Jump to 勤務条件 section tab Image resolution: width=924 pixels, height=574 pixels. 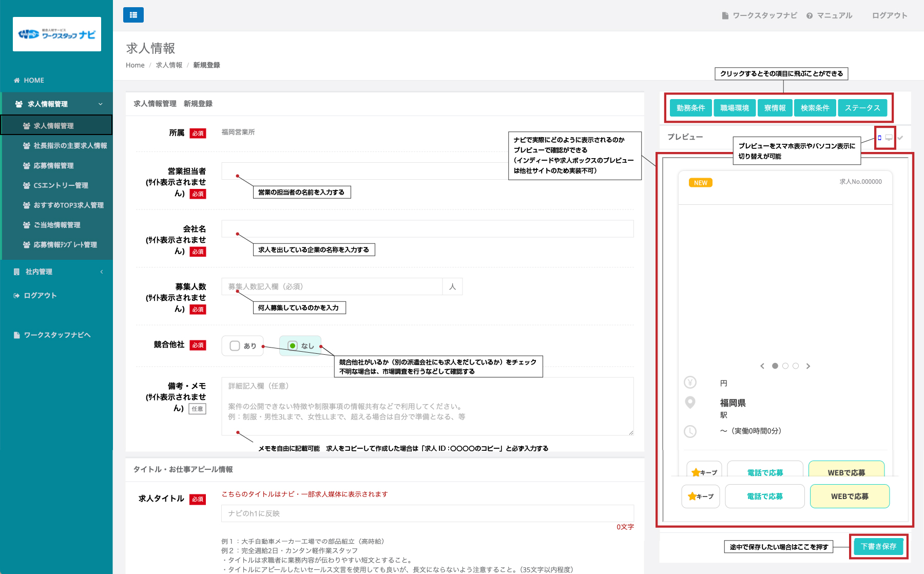690,108
